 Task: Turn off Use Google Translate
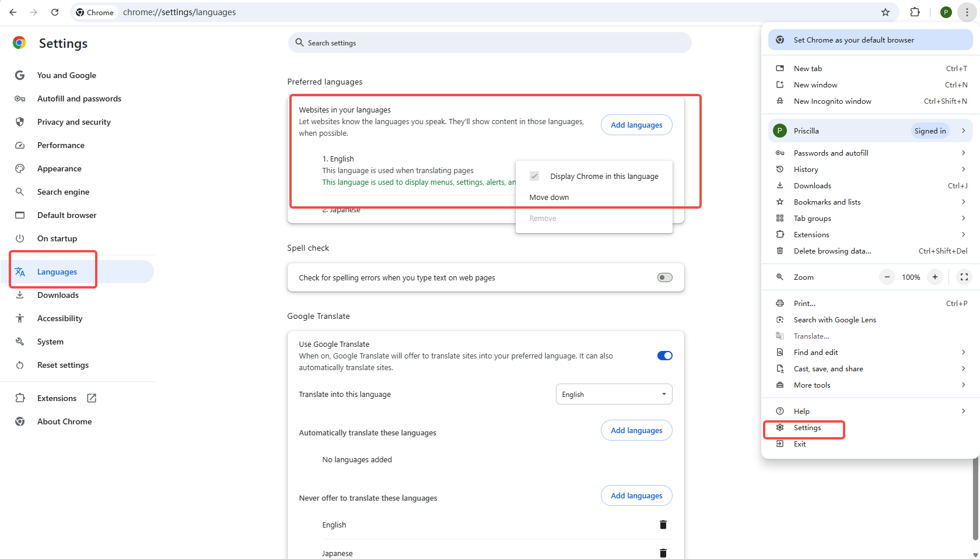(664, 355)
